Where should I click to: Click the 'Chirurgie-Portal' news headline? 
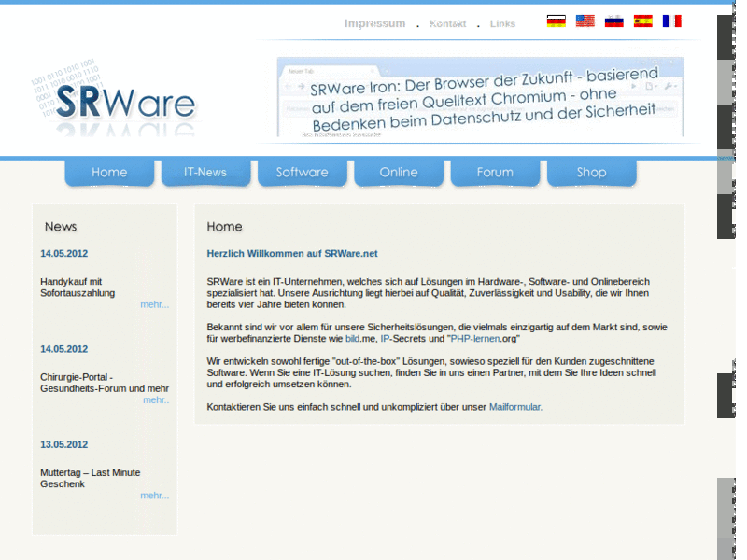point(105,383)
